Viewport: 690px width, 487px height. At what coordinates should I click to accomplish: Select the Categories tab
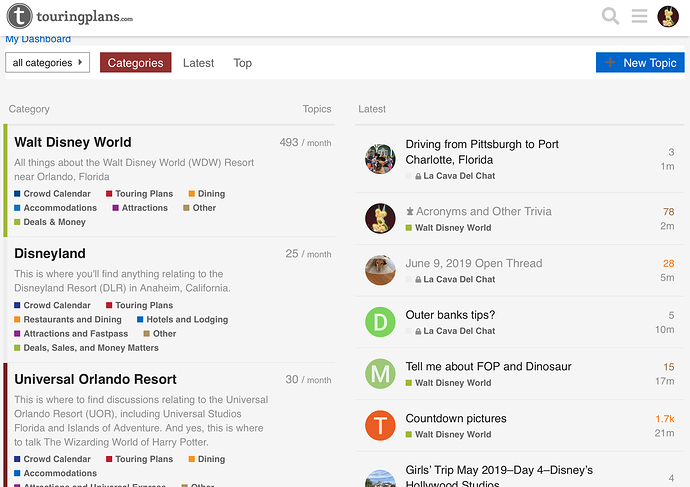pos(136,63)
